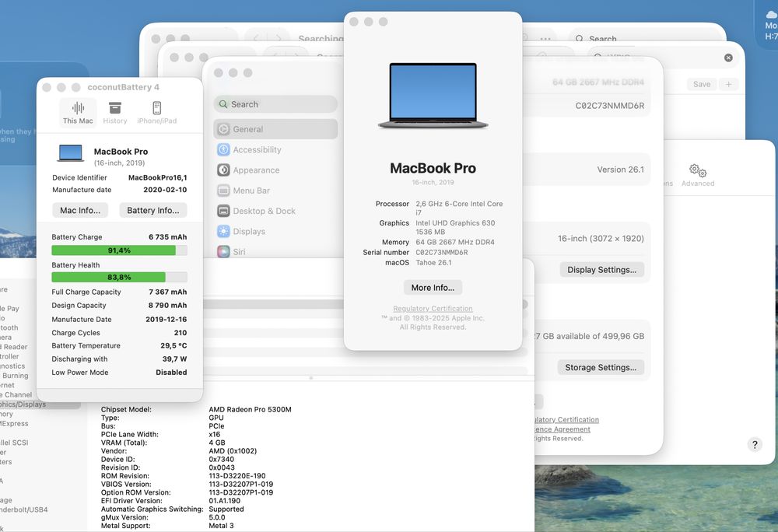Open the Regulatory Certification link in About This Mac

[433, 309]
